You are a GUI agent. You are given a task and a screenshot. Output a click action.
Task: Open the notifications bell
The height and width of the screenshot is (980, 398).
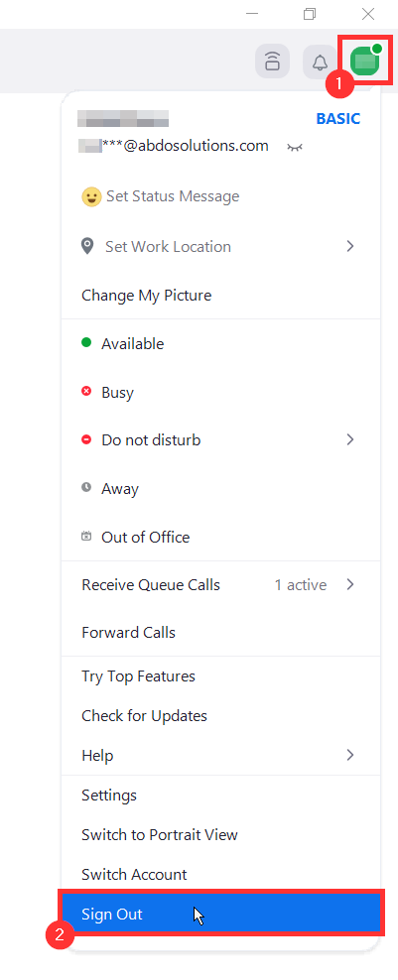pos(320,61)
